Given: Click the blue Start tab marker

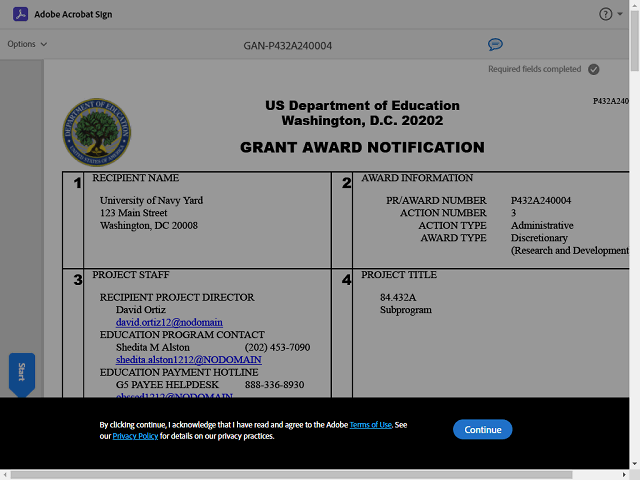Looking at the screenshot, I should 22,375.
